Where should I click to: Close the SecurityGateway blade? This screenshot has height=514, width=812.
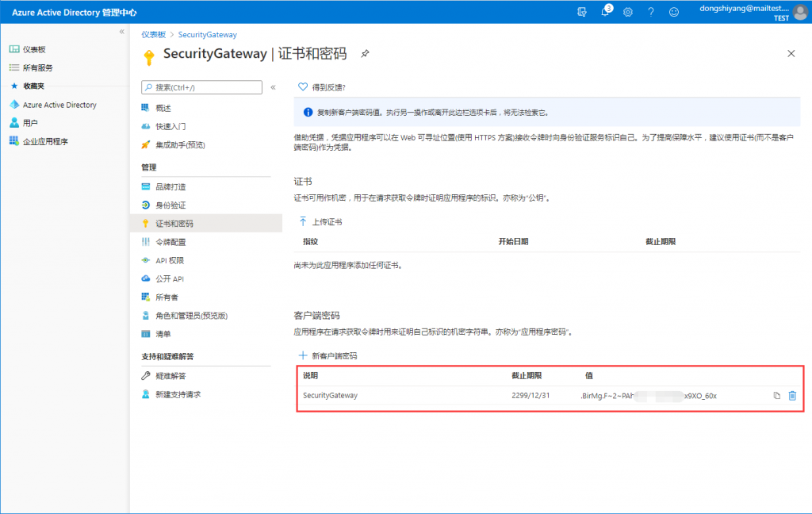click(x=791, y=53)
